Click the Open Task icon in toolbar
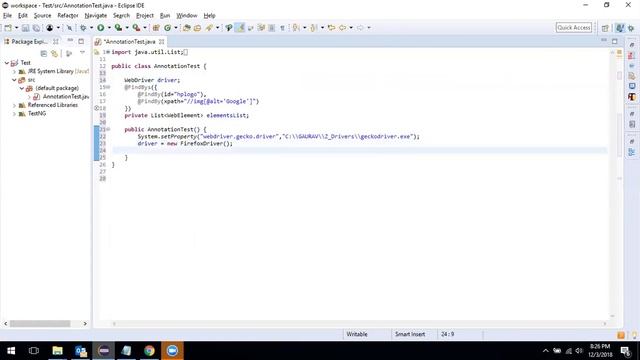The height and width of the screenshot is (360, 640). coord(198,28)
